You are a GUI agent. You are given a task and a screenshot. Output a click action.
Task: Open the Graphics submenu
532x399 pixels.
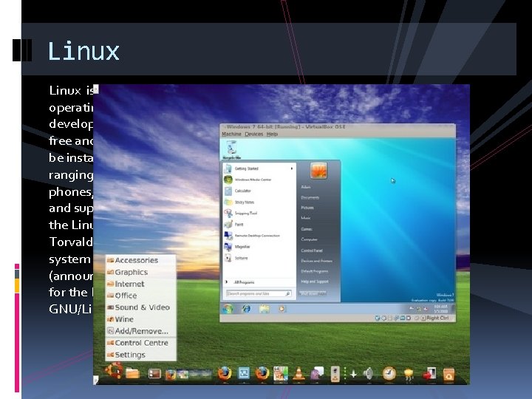click(x=141, y=272)
